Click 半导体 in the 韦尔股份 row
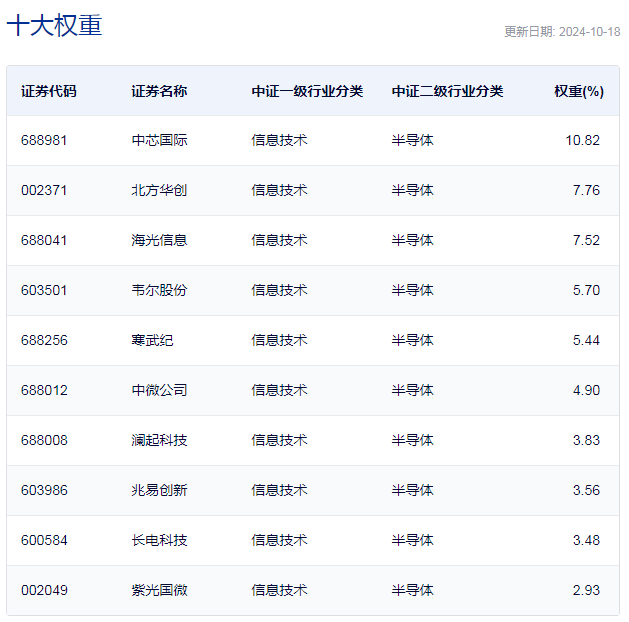Image resolution: width=629 pixels, height=622 pixels. pos(412,290)
